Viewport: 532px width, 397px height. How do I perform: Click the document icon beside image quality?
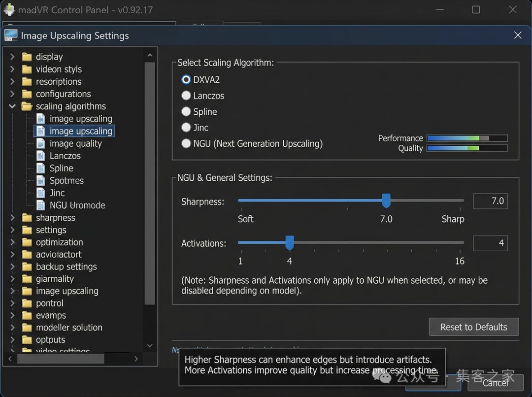point(41,143)
